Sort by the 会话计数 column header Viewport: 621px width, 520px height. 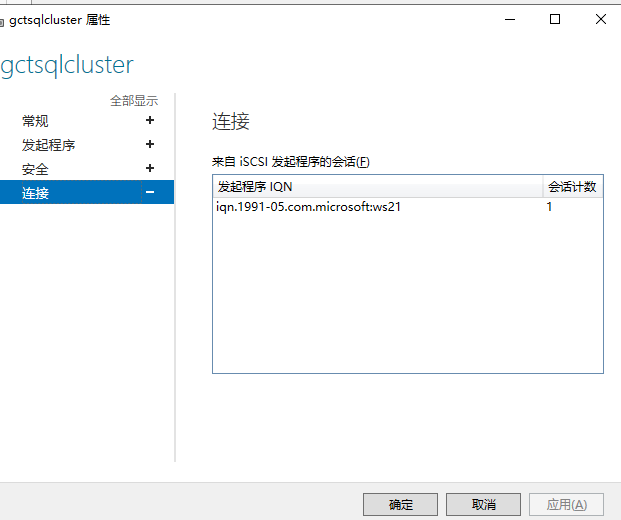573,187
